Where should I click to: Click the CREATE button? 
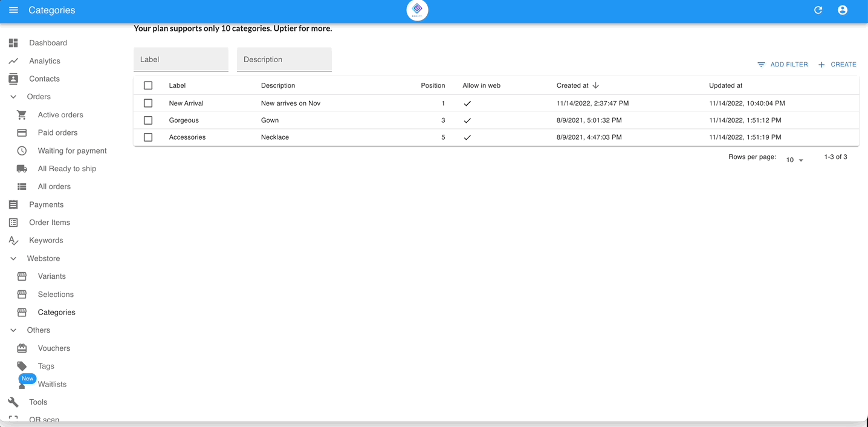tap(837, 64)
